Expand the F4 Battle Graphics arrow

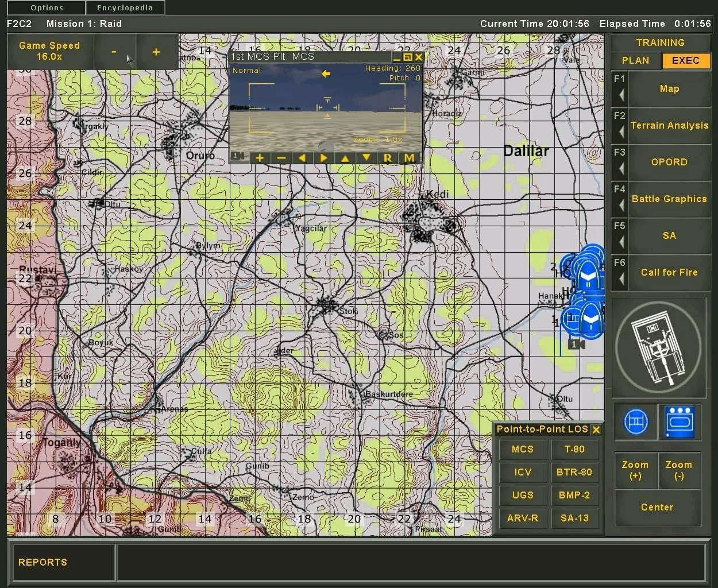pyautogui.click(x=621, y=205)
